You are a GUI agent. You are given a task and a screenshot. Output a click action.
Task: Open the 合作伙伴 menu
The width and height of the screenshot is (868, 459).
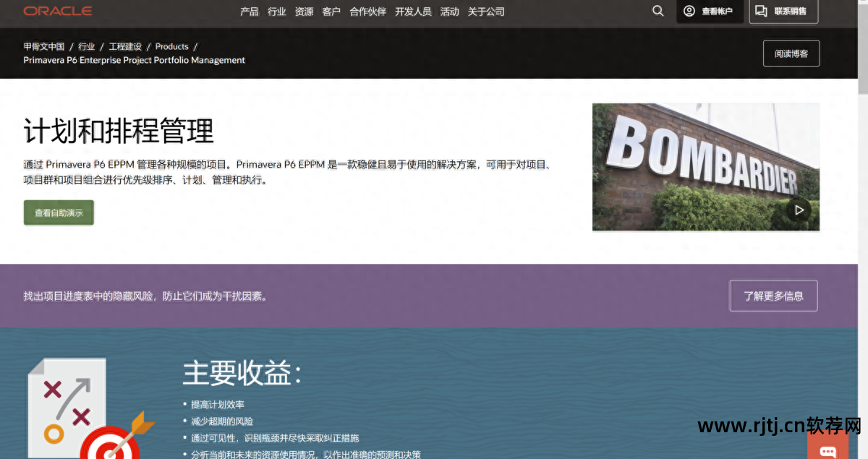(x=367, y=11)
